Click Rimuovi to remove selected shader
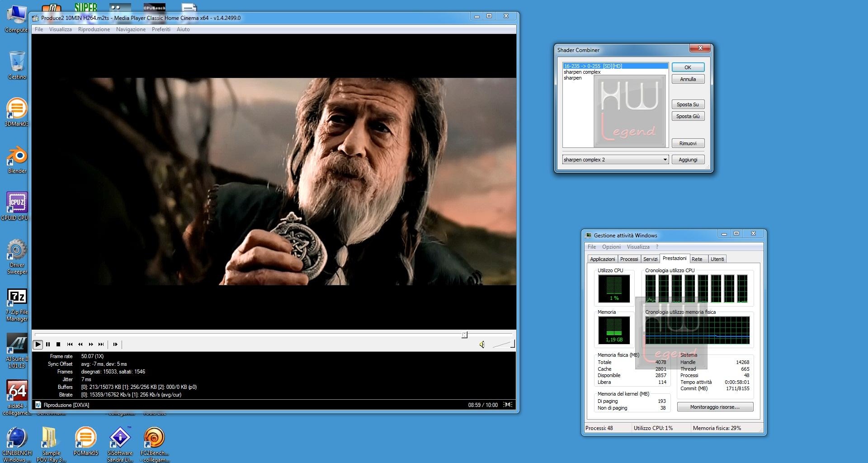The image size is (868, 463). coord(688,143)
